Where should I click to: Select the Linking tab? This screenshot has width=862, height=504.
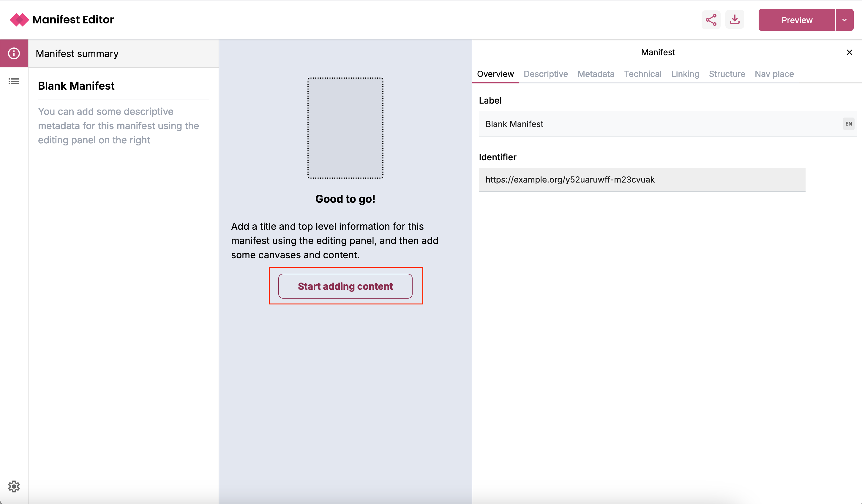[x=684, y=74]
